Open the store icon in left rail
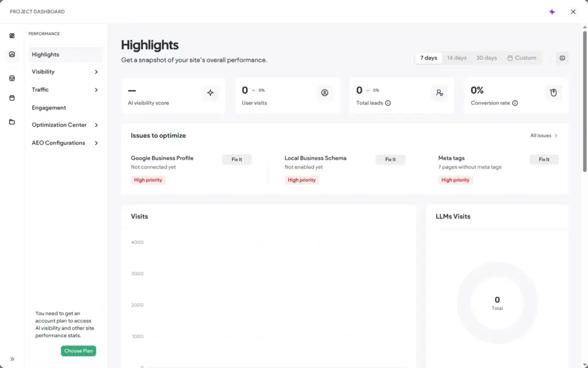The width and height of the screenshot is (588, 368). point(12,78)
